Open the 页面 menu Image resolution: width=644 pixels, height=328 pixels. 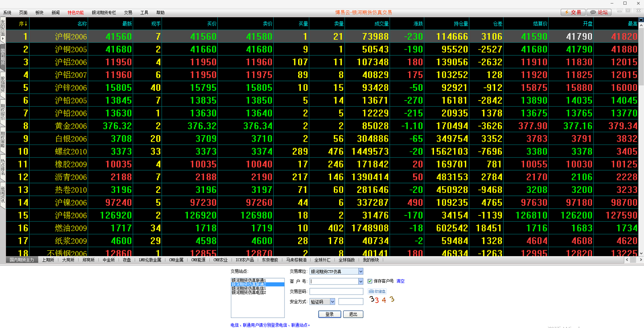coord(23,13)
